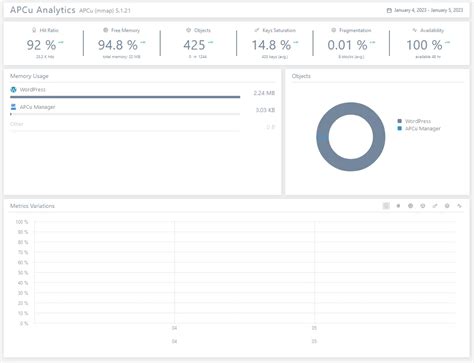Show the selected hit ratio chart in Metrics Variations

tap(386, 206)
